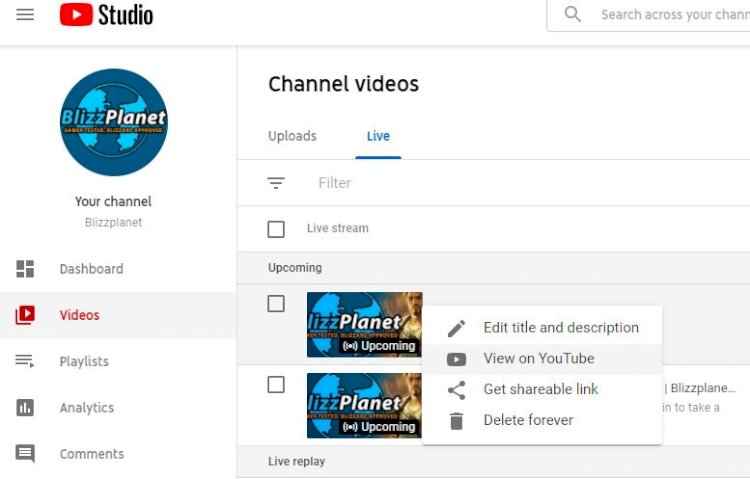Click the Comments speech bubble icon
Screen dimensions: 750x479
(25, 454)
